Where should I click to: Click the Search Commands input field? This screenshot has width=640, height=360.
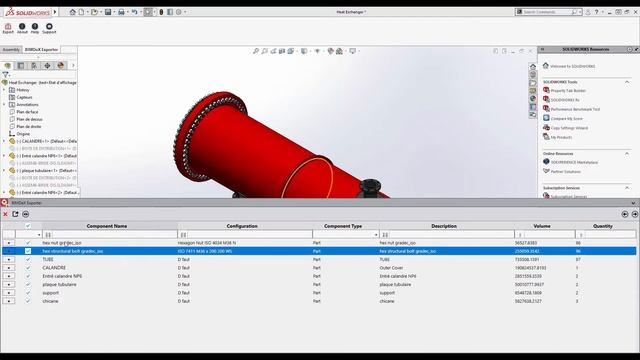click(x=546, y=12)
